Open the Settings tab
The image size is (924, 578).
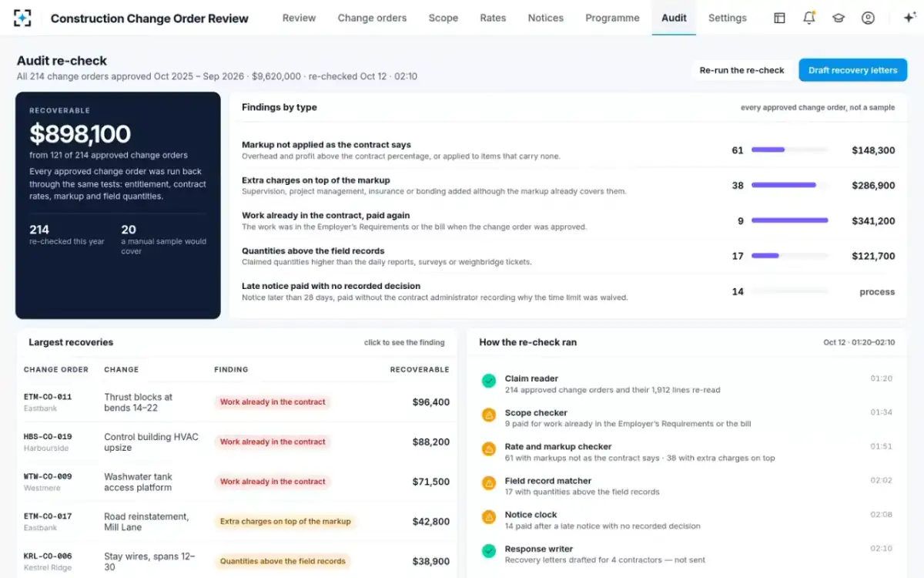(x=727, y=18)
